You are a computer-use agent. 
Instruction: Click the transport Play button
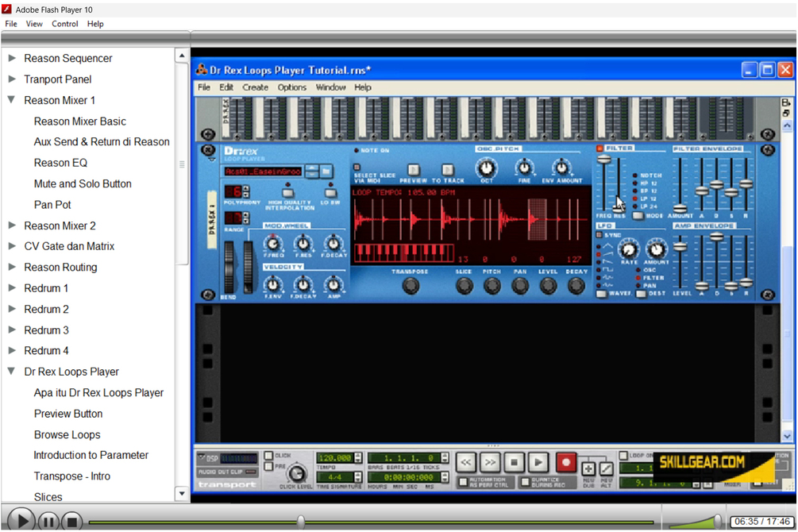538,463
